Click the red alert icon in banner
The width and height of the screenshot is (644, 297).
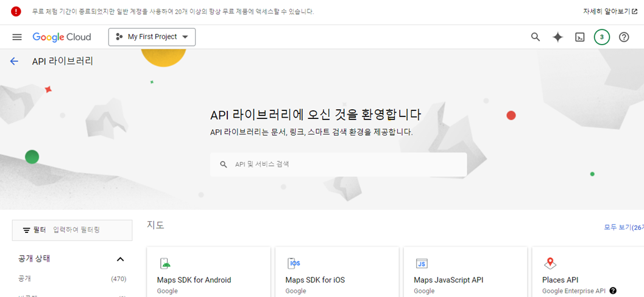pos(16,12)
